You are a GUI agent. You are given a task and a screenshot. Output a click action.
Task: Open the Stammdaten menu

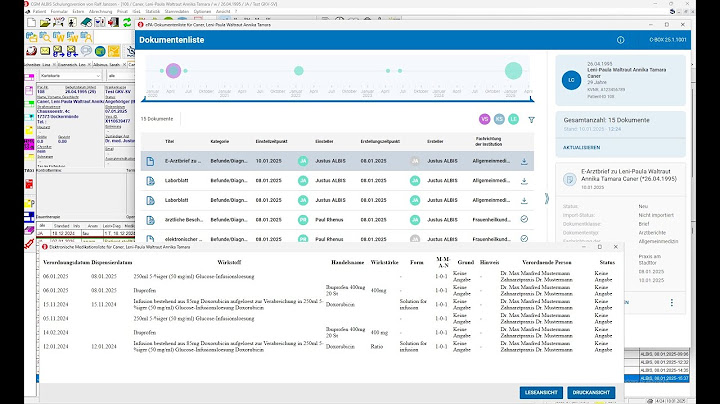pyautogui.click(x=177, y=11)
